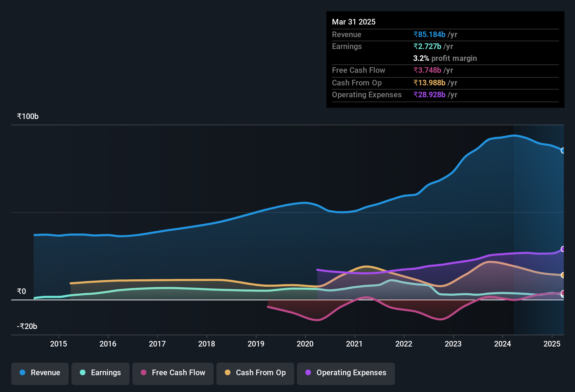Click the ₹85.184b revenue value link

click(x=429, y=35)
